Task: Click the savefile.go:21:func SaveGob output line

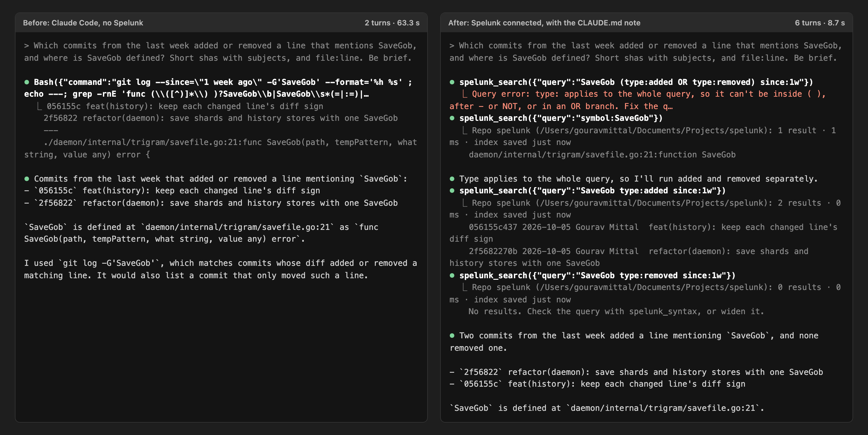Action: [221, 148]
